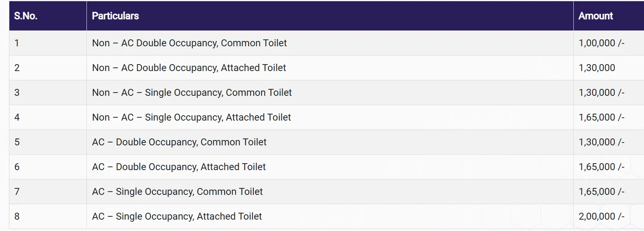Select AC – Double Occupancy, Common Toilet entry
Viewport: 644px width, 231px height.
179,142
